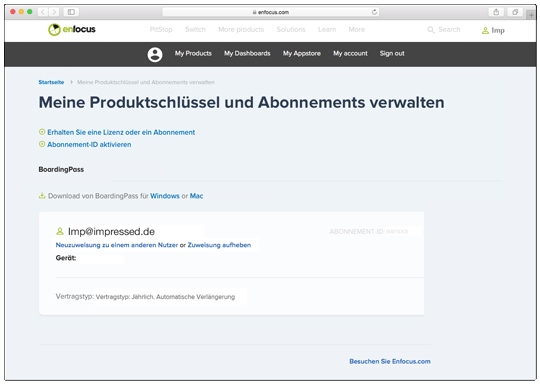Download BoardingPass for Mac
Screen dimensions: 540x384
(196, 196)
